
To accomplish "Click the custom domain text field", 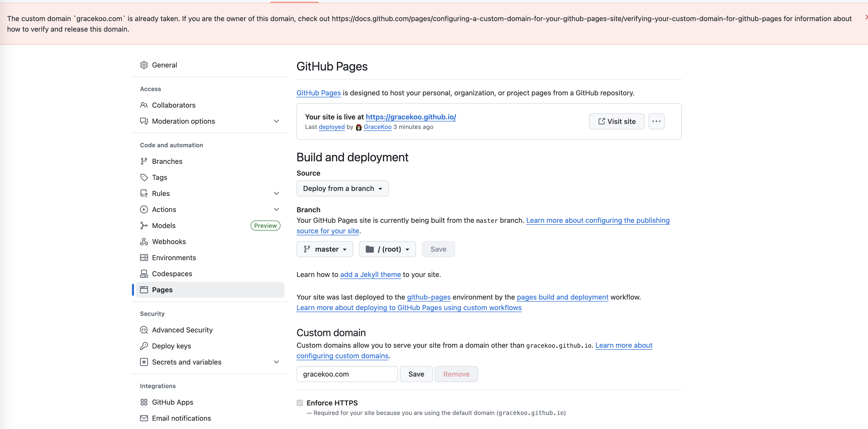I will click(x=347, y=374).
